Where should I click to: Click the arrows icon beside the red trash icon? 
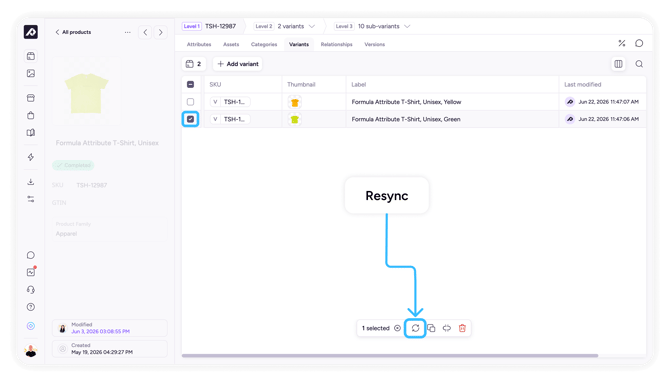447,328
